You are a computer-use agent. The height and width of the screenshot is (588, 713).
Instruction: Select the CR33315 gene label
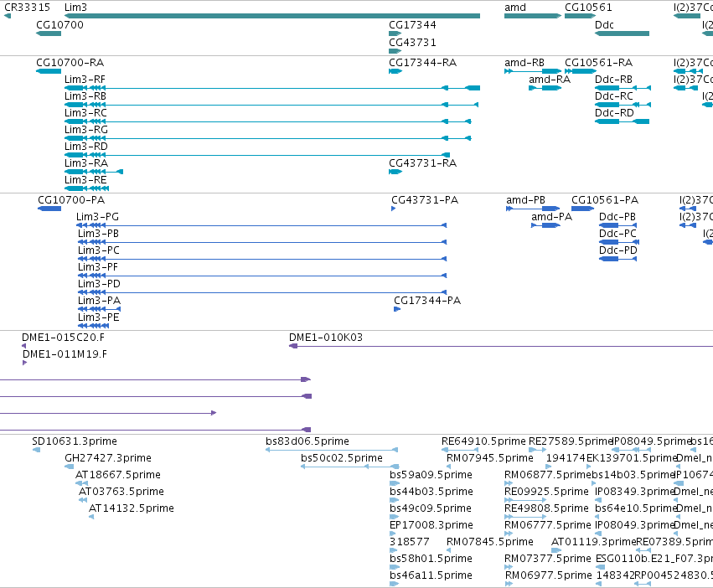(x=27, y=8)
